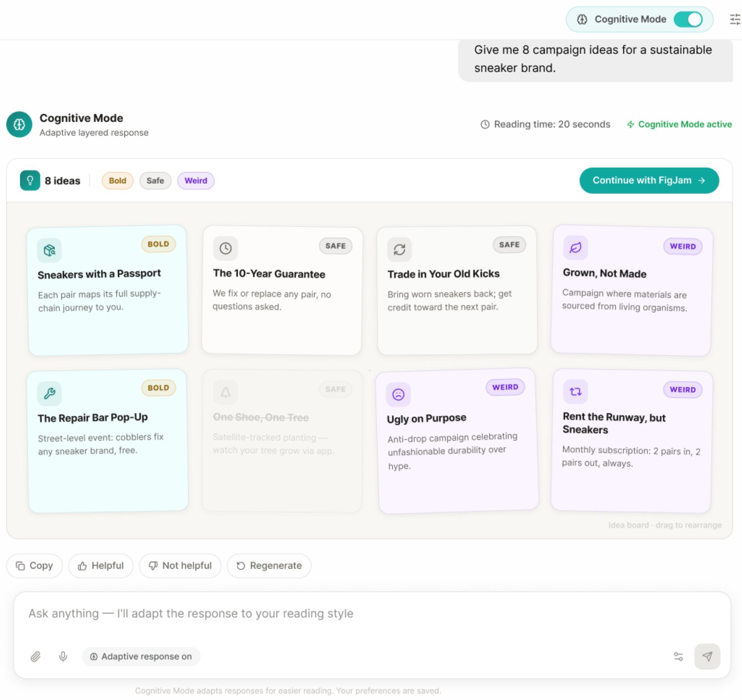Mark the response as Helpful
Image resolution: width=742 pixels, height=700 pixels.
click(x=101, y=566)
